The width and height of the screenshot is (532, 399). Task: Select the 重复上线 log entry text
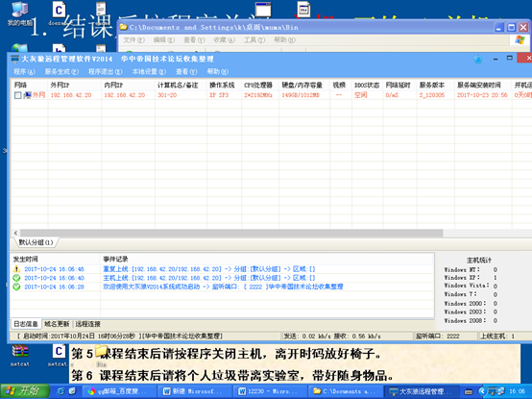tap(209, 269)
